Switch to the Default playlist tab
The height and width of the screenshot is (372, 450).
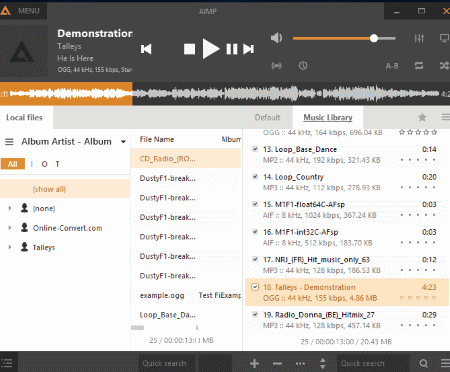point(267,117)
